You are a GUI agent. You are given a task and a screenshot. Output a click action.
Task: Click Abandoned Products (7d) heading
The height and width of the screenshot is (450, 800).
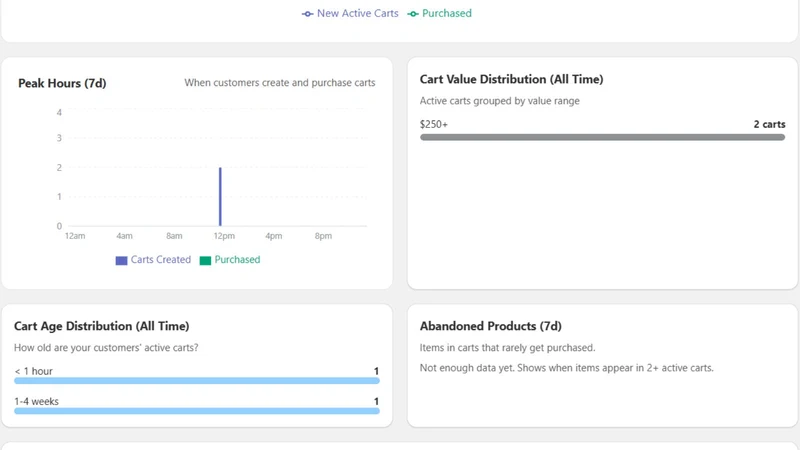tap(490, 326)
